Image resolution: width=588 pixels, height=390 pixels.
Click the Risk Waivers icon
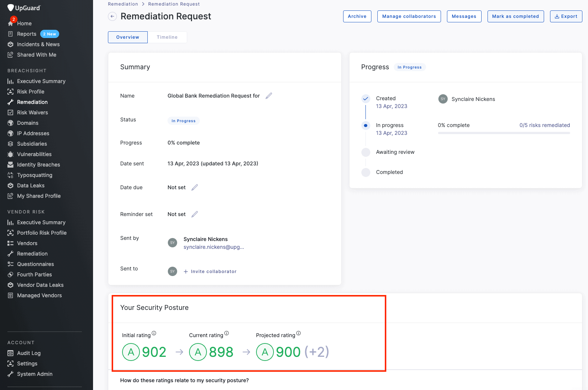click(10, 112)
